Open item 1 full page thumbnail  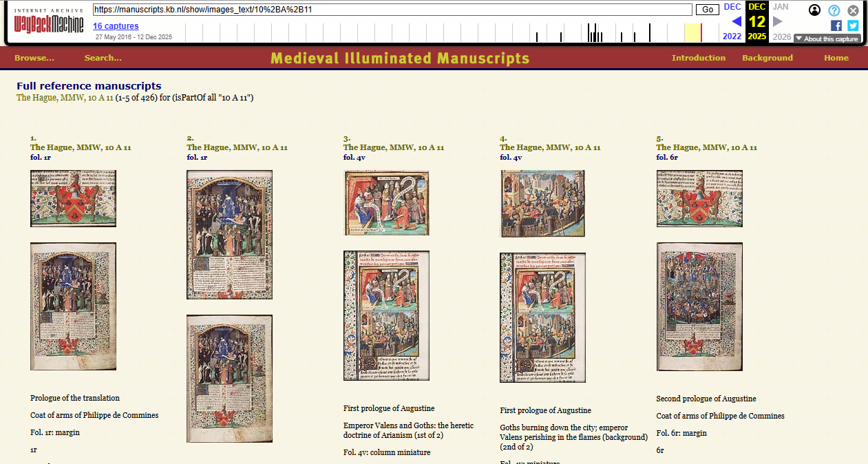coord(73,306)
